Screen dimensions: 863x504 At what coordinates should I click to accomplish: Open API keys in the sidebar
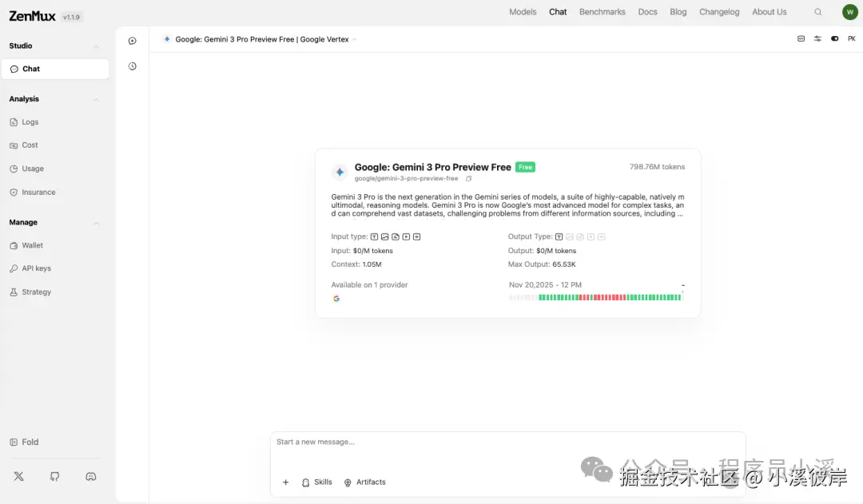point(36,268)
